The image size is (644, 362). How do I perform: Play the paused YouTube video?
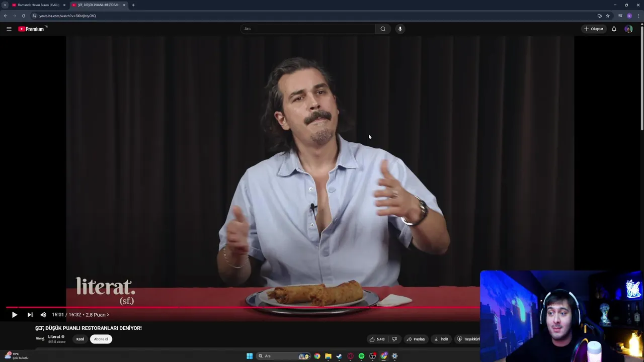(14, 315)
